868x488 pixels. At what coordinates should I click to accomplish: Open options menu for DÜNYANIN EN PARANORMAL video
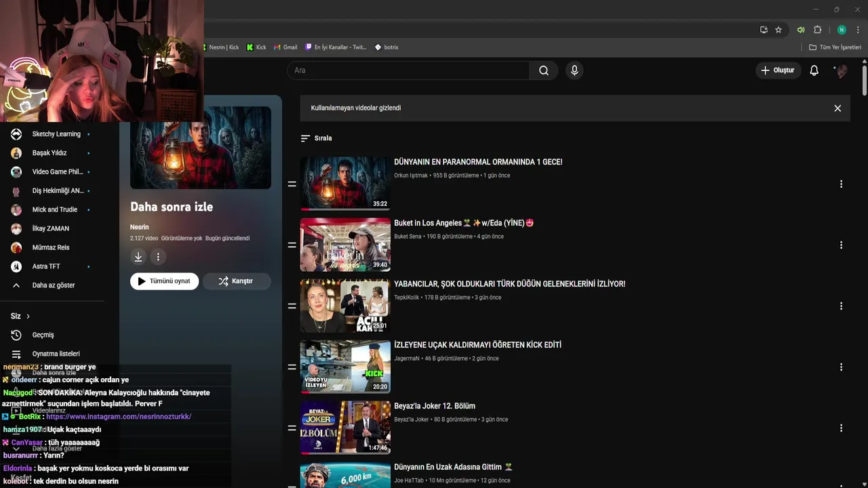[x=841, y=184]
